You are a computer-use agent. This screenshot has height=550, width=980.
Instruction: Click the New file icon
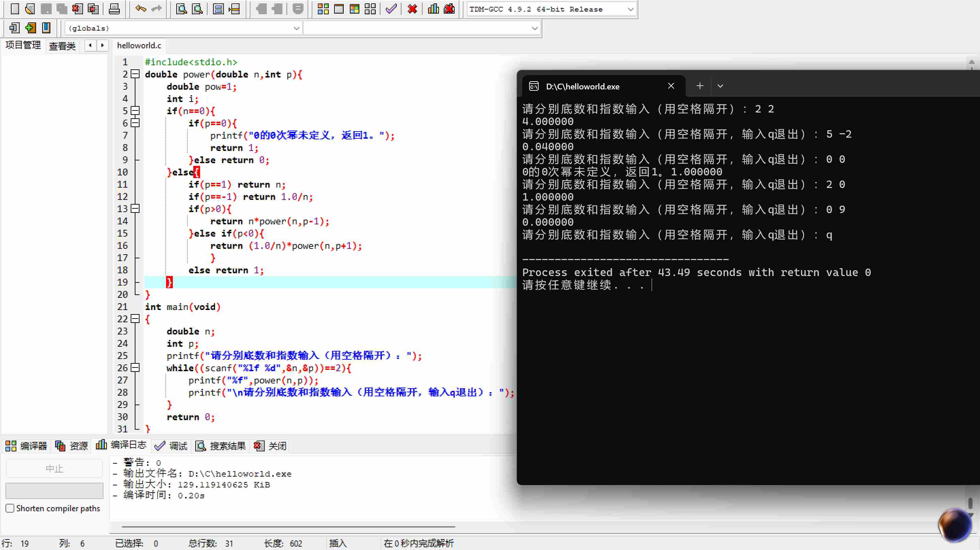point(14,8)
